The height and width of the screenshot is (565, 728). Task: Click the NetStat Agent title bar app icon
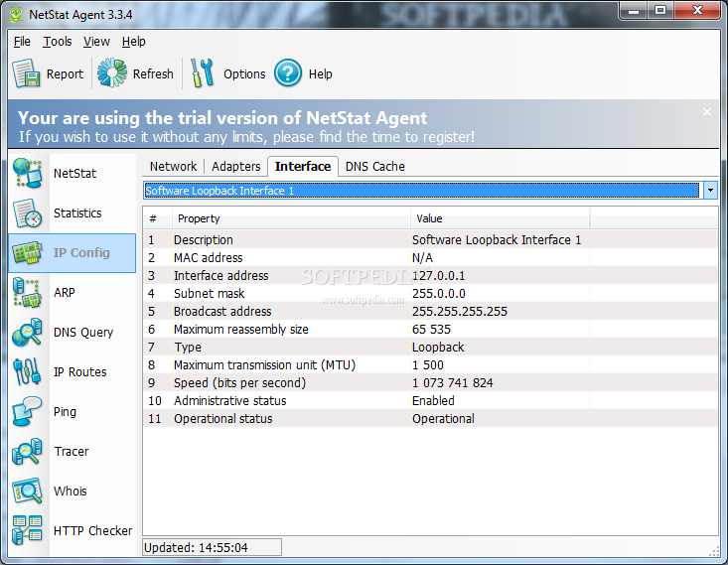(16, 14)
